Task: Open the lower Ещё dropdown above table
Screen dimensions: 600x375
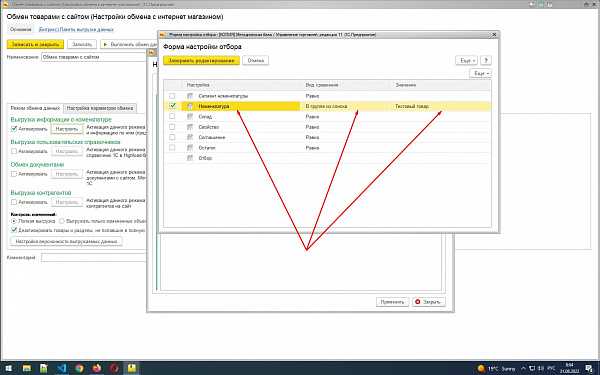Action: coord(480,73)
